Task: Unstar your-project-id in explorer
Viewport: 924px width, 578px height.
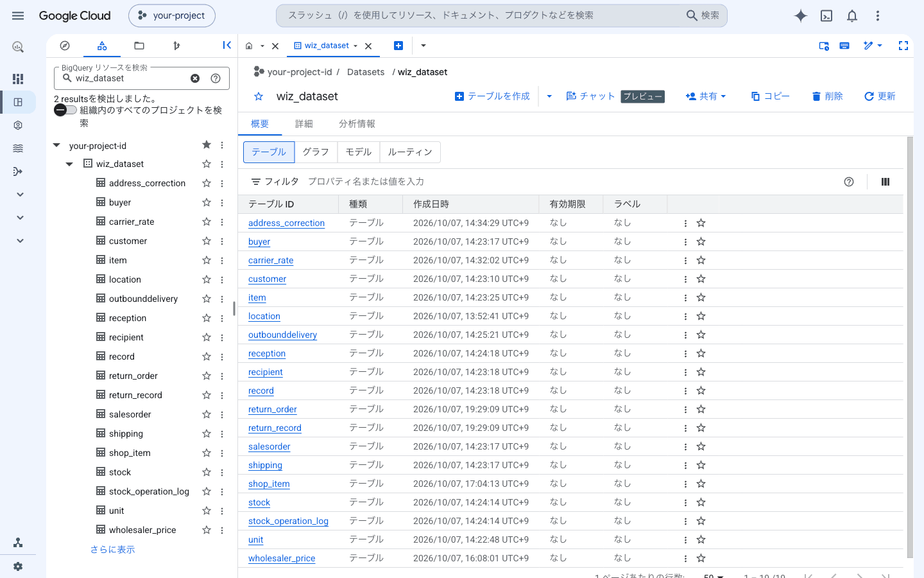Action: coord(207,145)
